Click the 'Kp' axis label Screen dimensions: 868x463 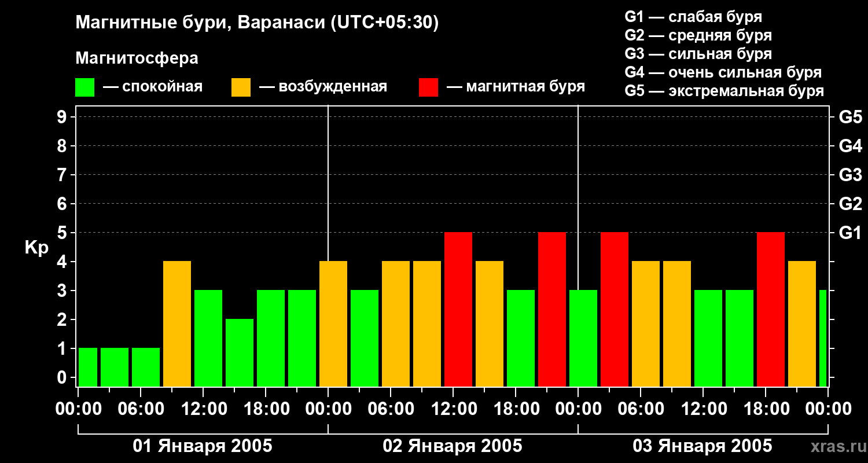(x=36, y=248)
